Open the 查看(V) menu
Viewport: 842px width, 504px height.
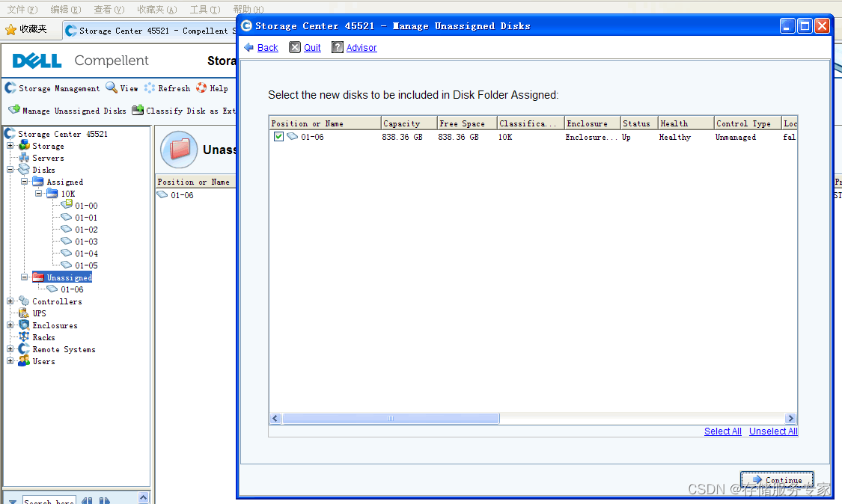tap(109, 9)
